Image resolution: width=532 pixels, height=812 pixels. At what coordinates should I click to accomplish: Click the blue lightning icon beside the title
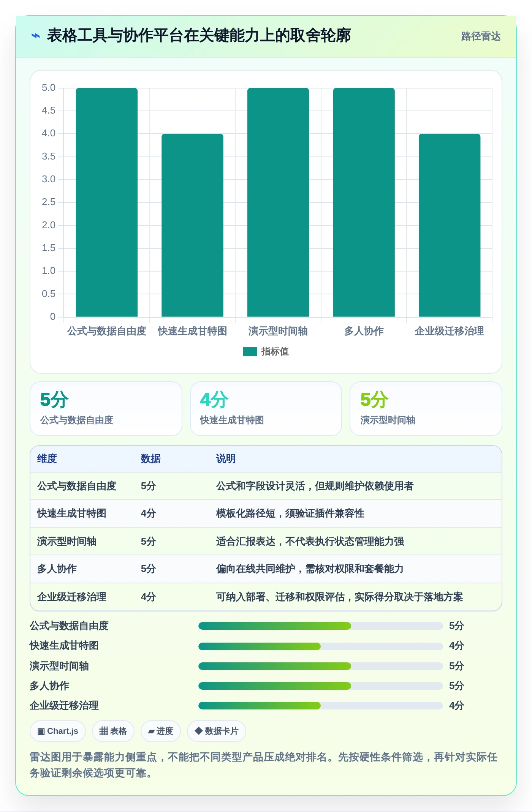point(35,36)
